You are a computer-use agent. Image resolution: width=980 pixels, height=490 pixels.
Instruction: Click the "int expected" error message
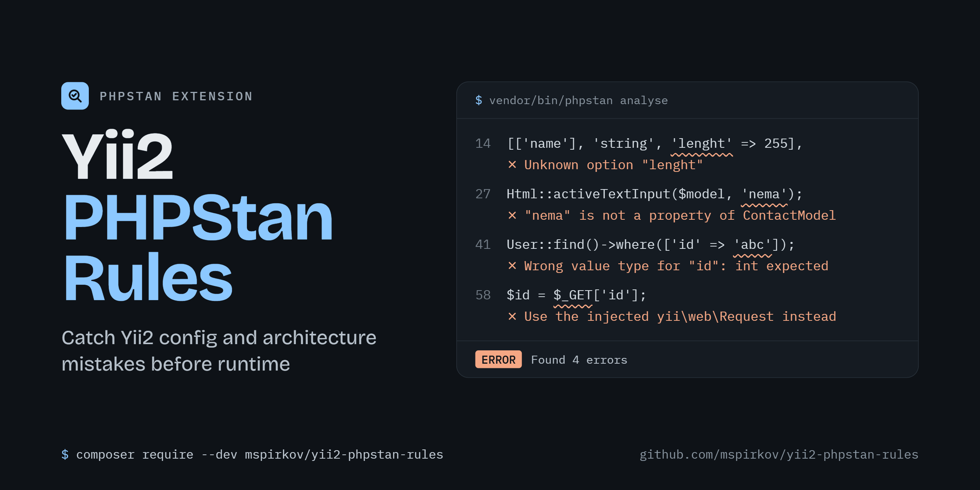(x=782, y=266)
